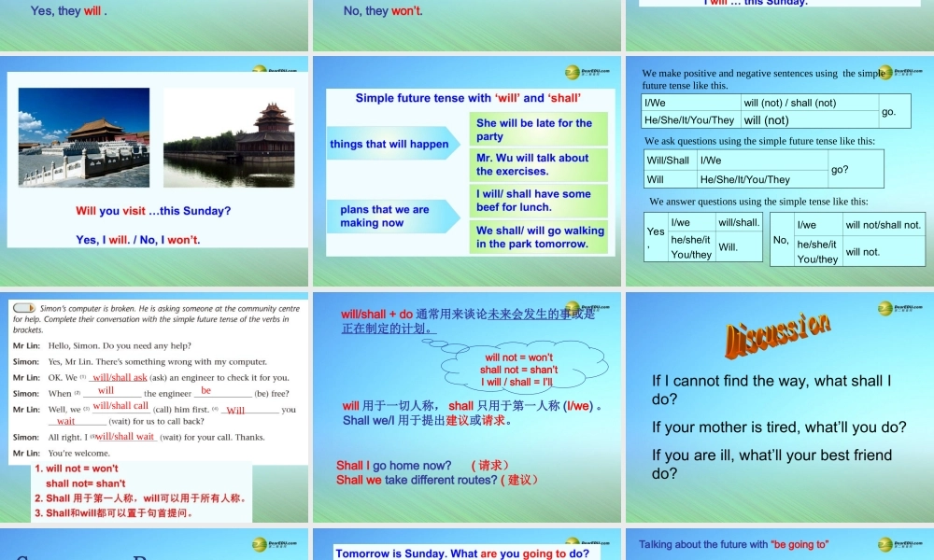Click the Will you visit this Sunday question text
The height and width of the screenshot is (560, 934).
[x=156, y=210]
